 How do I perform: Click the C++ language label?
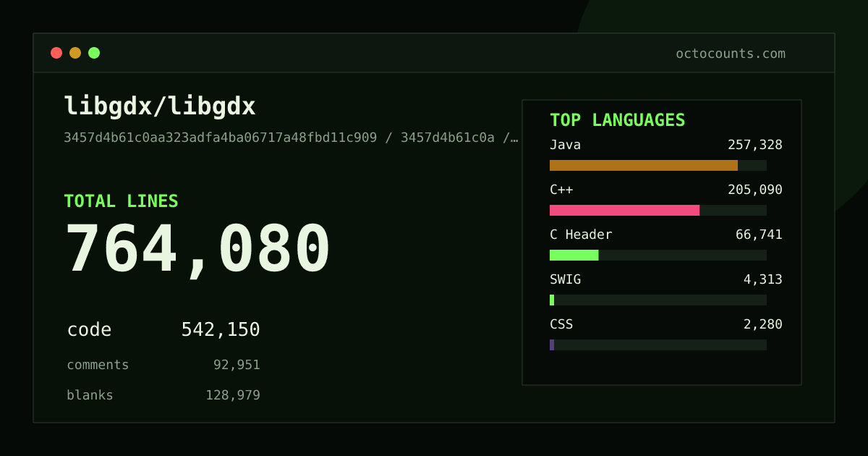point(561,190)
